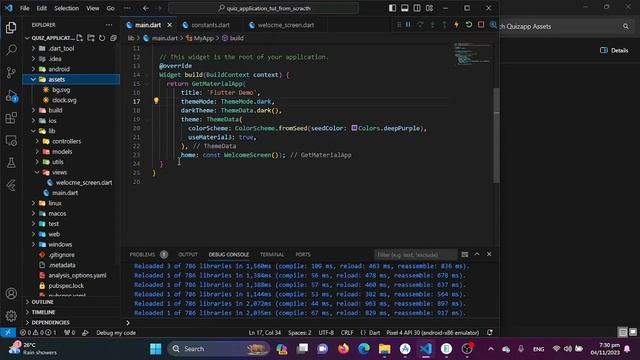Open the Manage settings gear

point(11,316)
